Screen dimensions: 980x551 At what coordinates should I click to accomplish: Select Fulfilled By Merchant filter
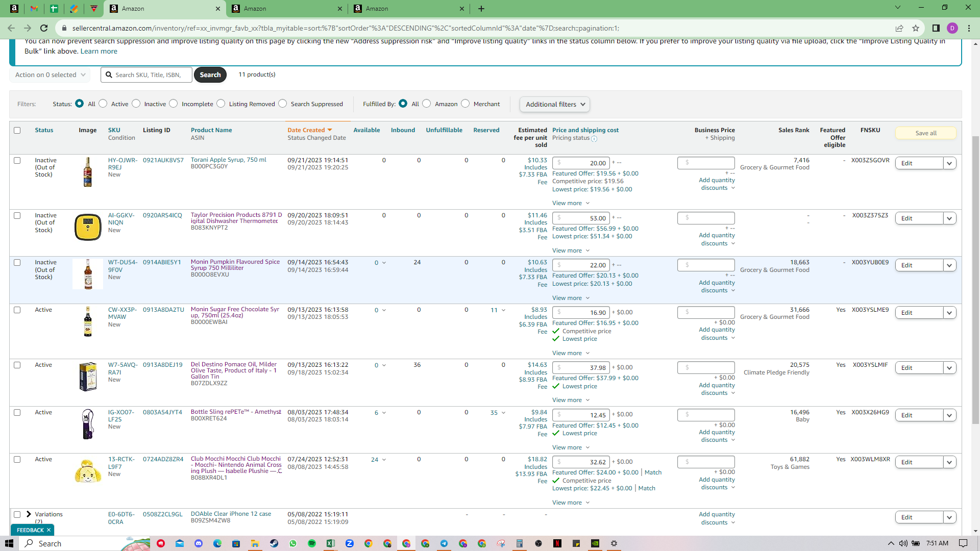[x=465, y=104]
